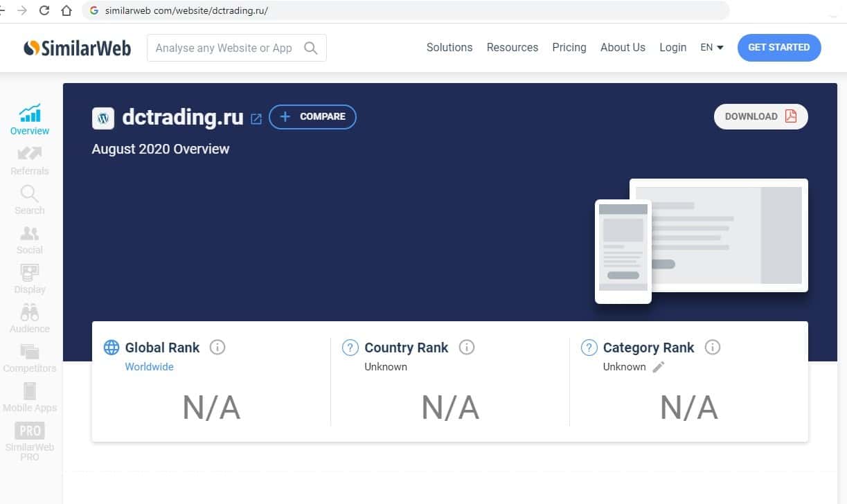Open dctrading.ru via external link icon

[x=256, y=118]
